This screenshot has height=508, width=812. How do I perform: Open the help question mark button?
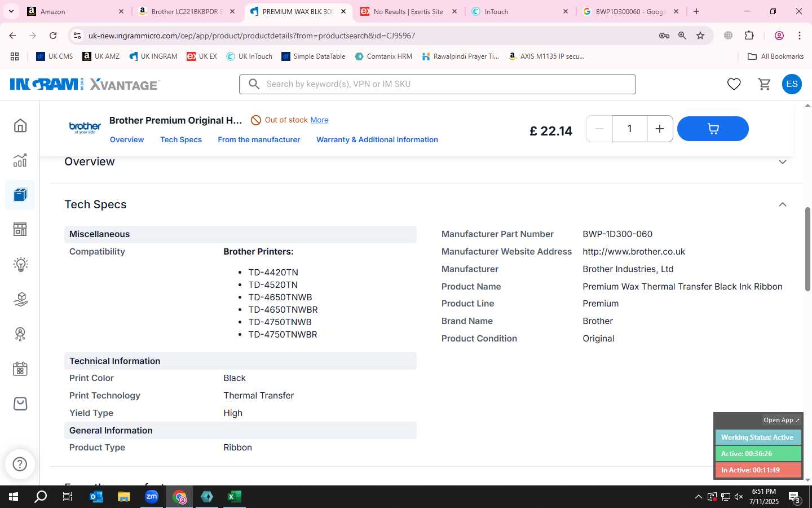tap(20, 464)
